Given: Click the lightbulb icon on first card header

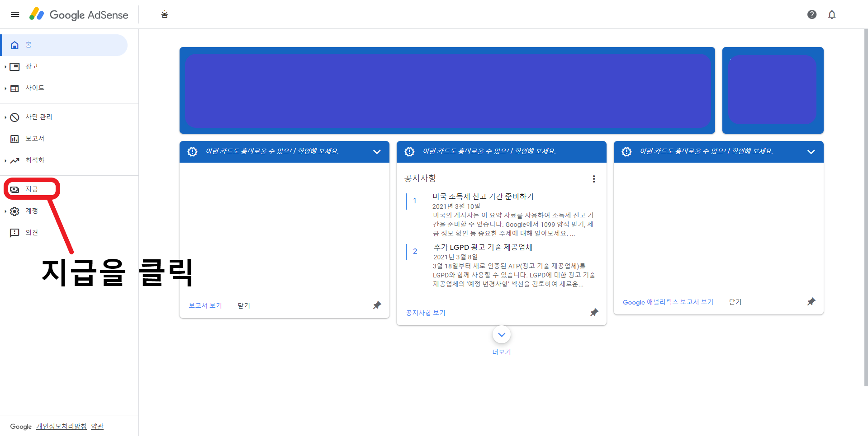Looking at the screenshot, I should [x=192, y=152].
